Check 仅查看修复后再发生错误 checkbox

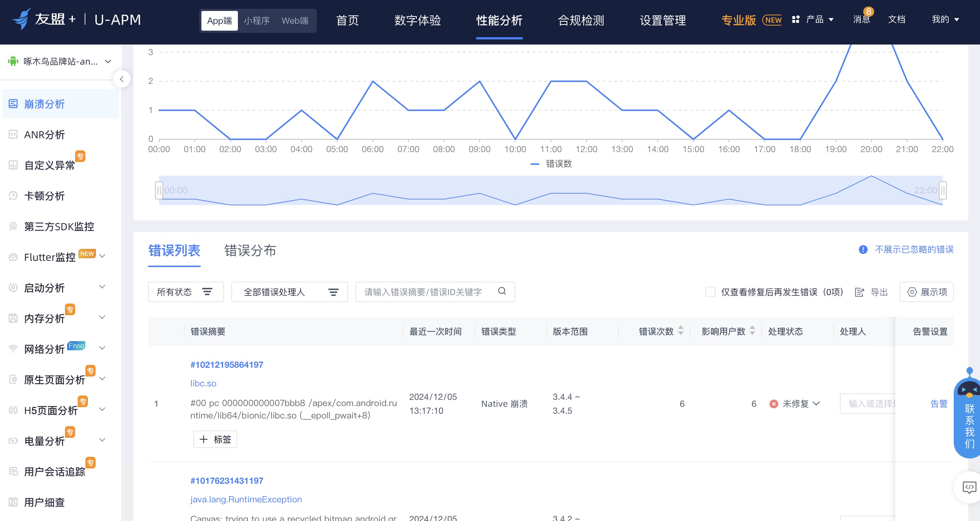(710, 292)
